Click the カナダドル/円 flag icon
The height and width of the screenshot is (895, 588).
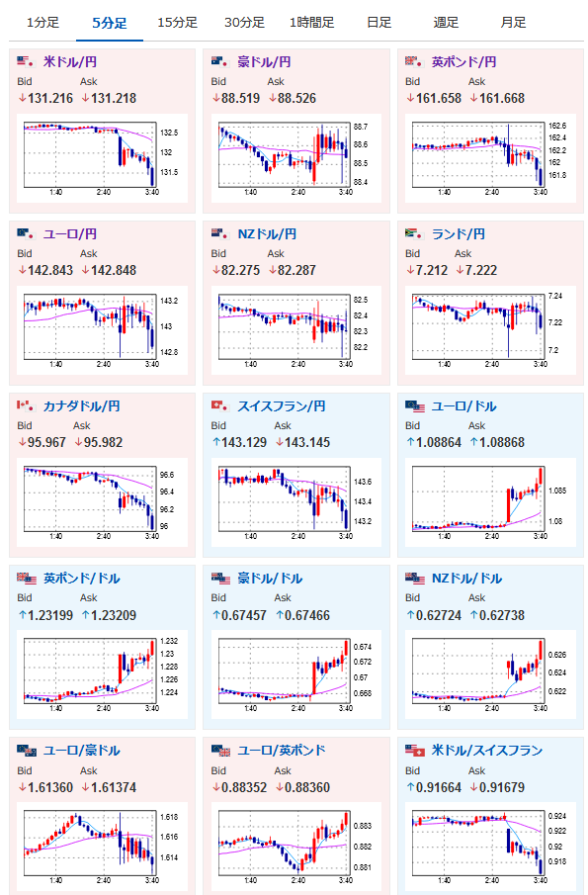pyautogui.click(x=26, y=405)
